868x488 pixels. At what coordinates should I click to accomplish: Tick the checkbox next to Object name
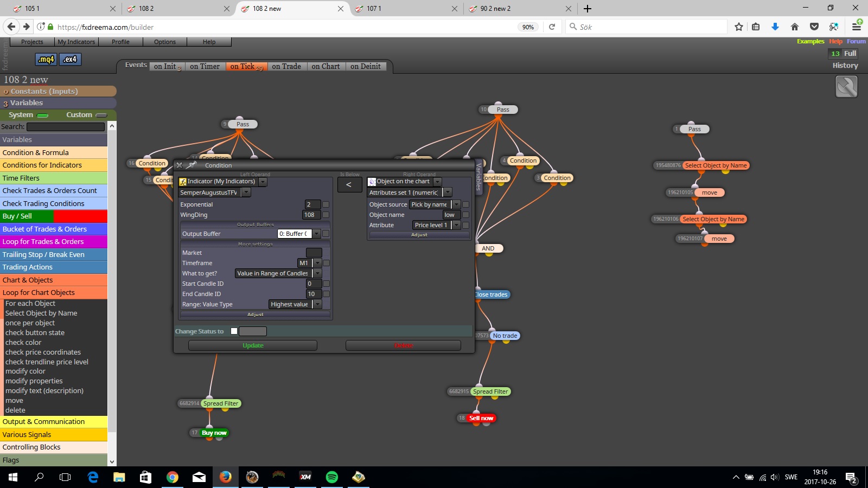pos(466,215)
